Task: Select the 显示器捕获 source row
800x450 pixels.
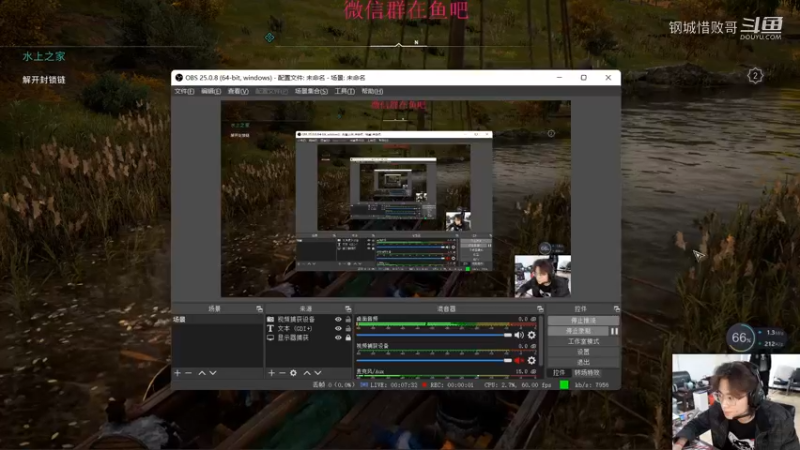Action: click(309, 338)
